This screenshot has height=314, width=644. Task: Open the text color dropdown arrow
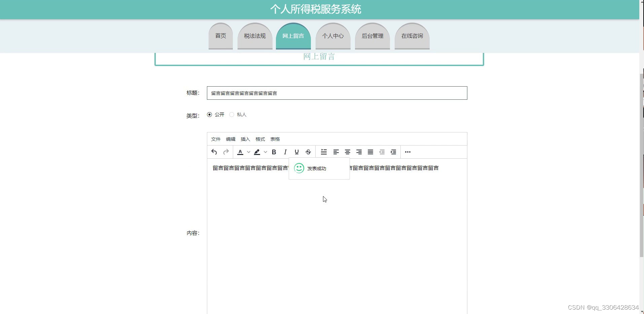(249, 152)
